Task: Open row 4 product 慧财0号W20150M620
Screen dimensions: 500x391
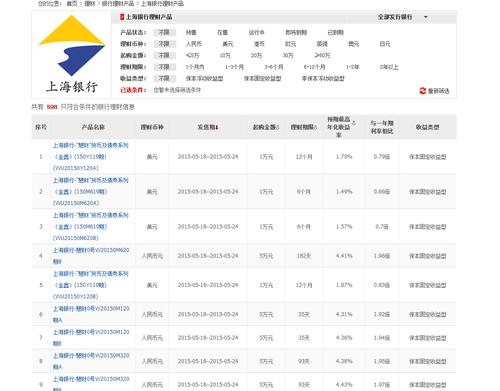Action: 91,256
